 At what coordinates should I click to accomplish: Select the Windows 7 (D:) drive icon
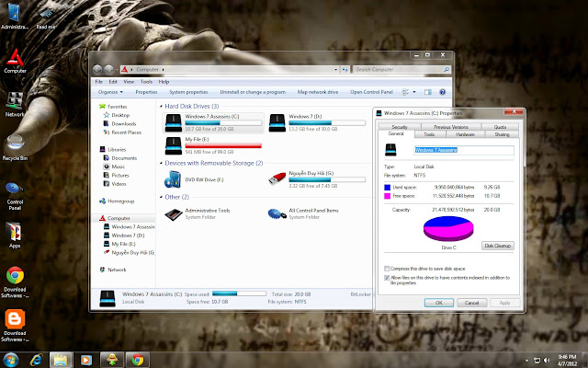[277, 122]
